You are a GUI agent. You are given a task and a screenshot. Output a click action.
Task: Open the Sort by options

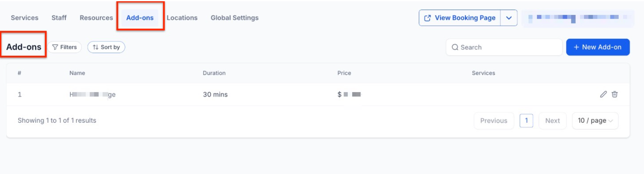[x=106, y=47]
